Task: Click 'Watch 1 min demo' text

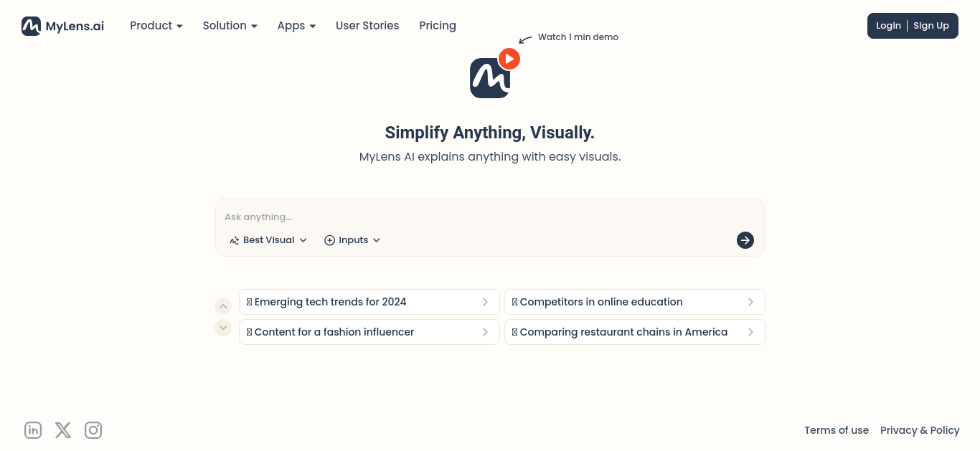Action: coord(578,37)
